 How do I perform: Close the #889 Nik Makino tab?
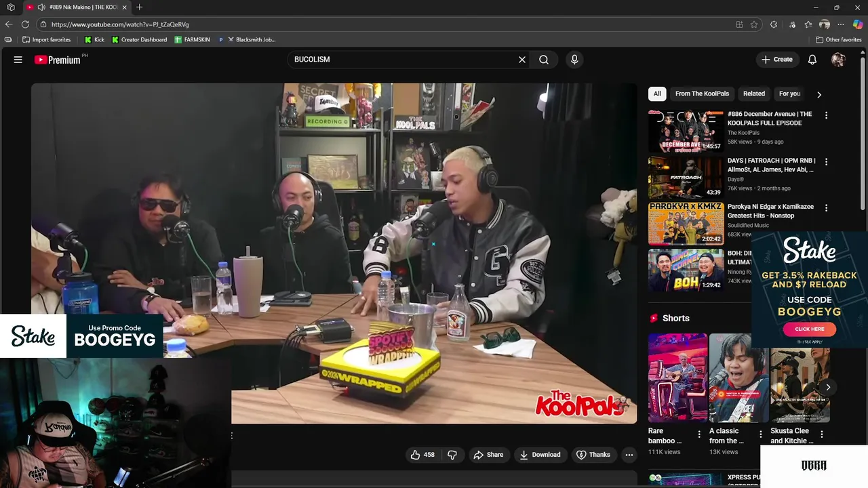tap(124, 7)
